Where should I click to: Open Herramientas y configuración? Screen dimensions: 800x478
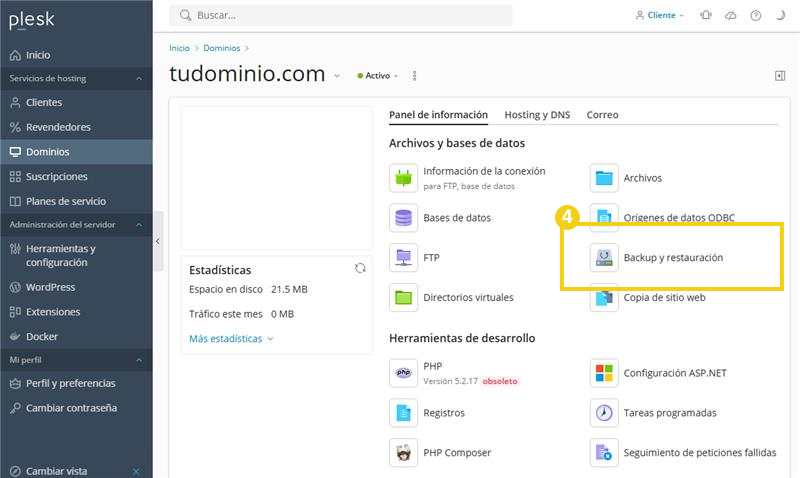[77, 256]
